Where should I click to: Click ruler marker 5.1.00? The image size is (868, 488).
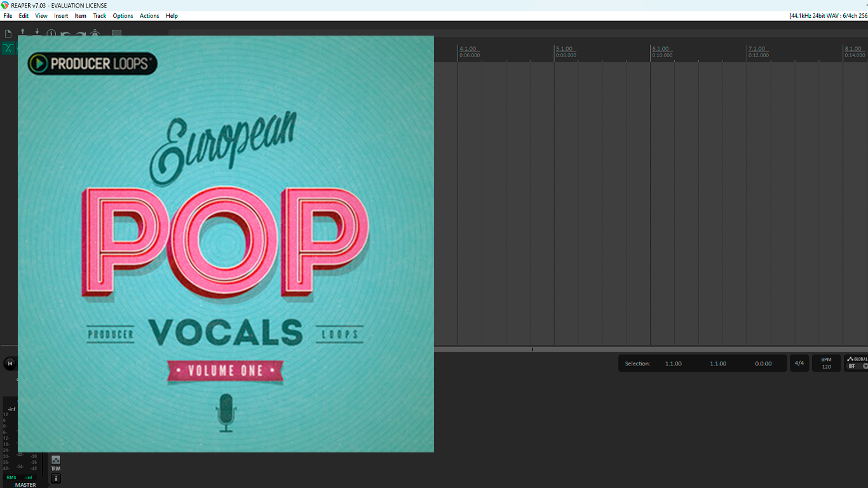(564, 49)
